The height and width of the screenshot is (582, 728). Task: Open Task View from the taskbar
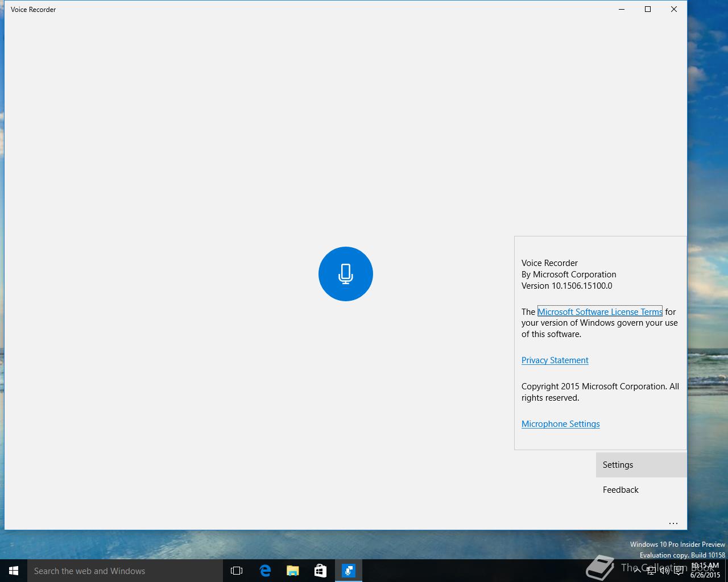pos(237,571)
